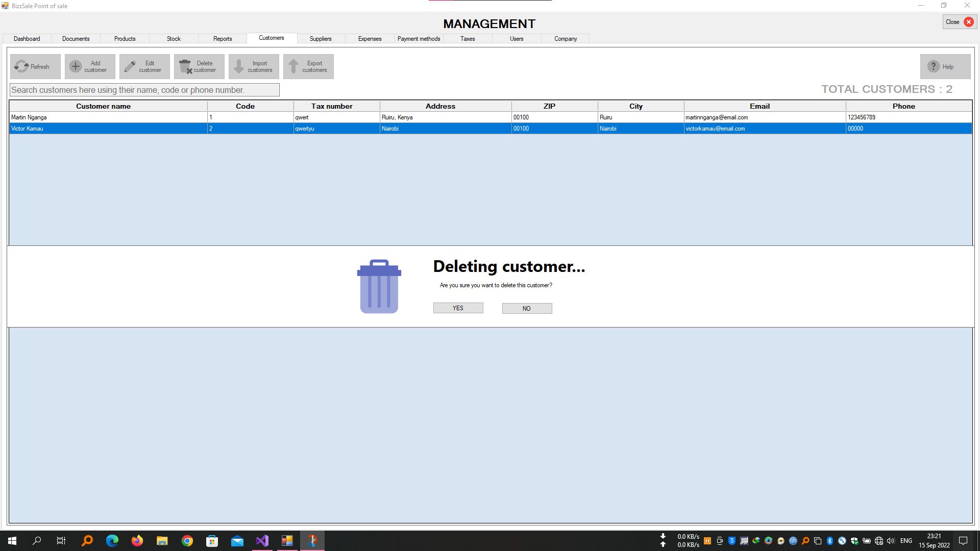Click the customer search input field
The image size is (980, 551).
144,90
